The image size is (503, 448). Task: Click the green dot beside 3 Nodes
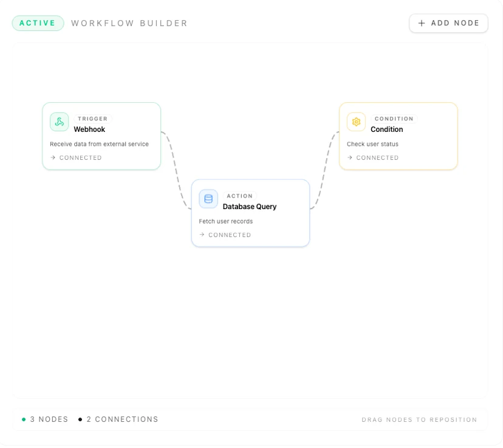point(24,419)
